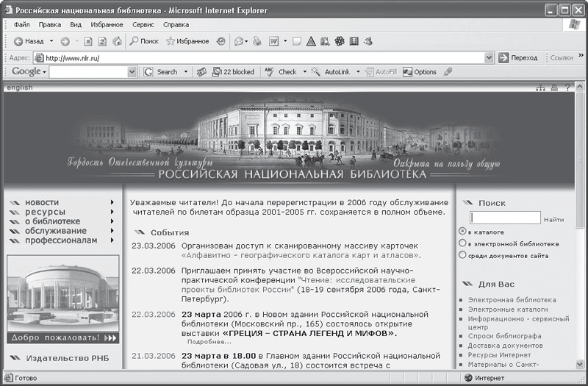Expand the Google search box dropdown
This screenshot has width=588, height=386.
pos(132,72)
